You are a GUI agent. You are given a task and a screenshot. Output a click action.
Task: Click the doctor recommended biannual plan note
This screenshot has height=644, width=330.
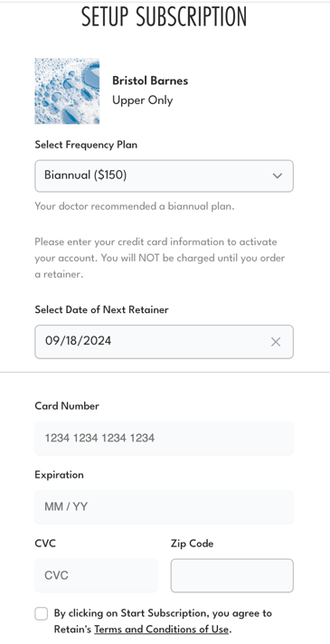[135, 206]
